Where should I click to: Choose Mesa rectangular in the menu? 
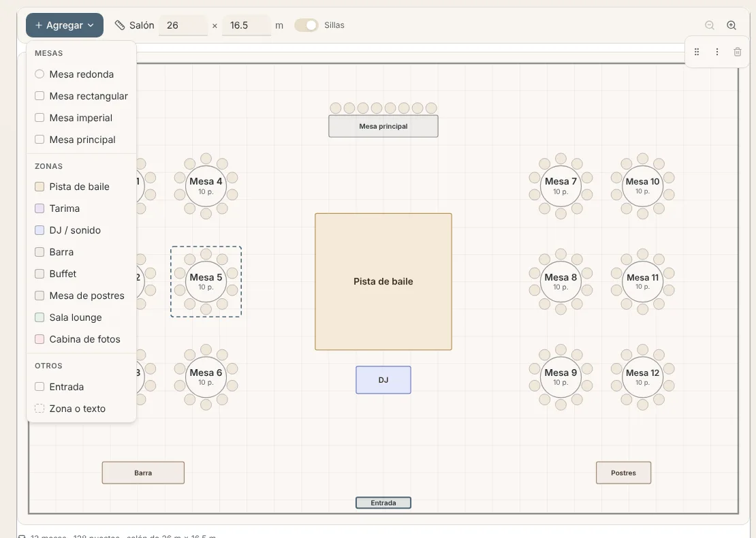coord(82,96)
